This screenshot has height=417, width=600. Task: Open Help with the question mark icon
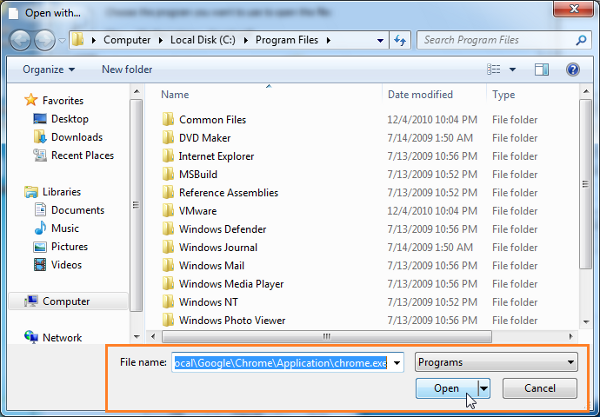click(572, 70)
